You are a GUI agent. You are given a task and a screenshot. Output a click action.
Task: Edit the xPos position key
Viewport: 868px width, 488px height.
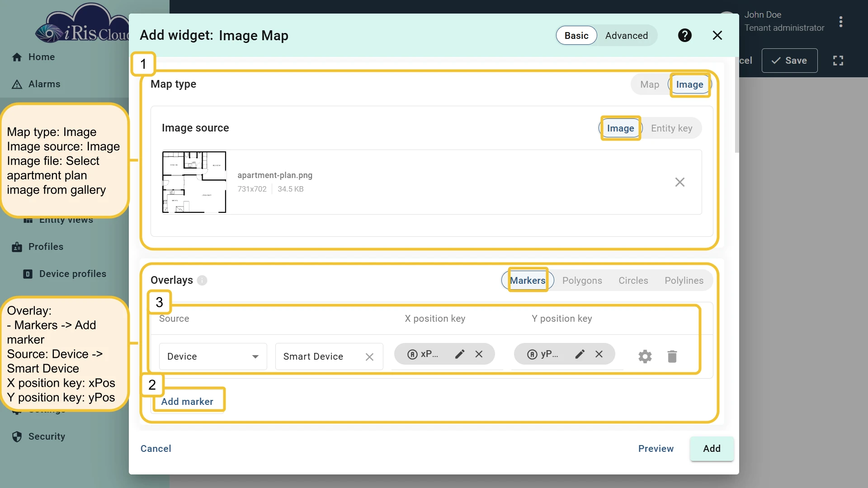(460, 354)
